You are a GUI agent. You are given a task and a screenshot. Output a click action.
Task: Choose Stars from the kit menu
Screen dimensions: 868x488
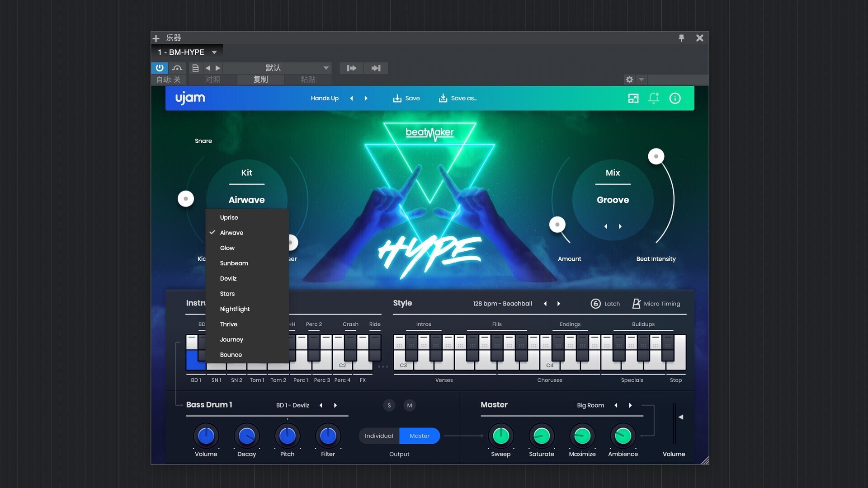tap(247, 294)
